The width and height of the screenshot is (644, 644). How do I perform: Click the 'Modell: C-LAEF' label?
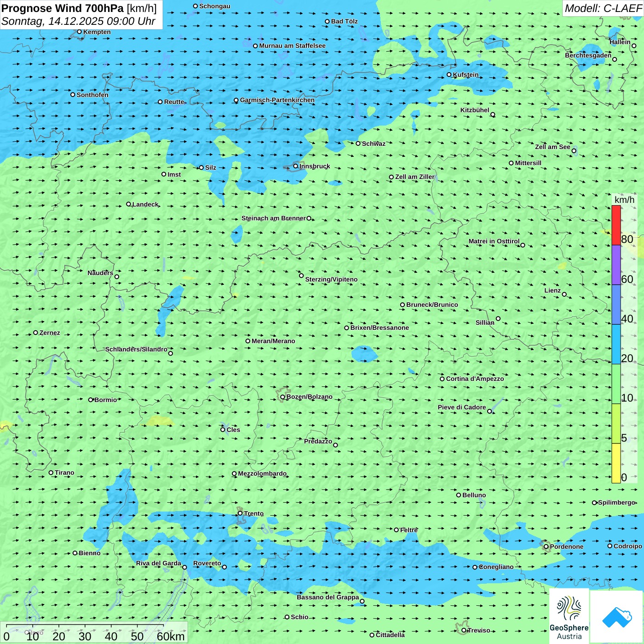603,8
